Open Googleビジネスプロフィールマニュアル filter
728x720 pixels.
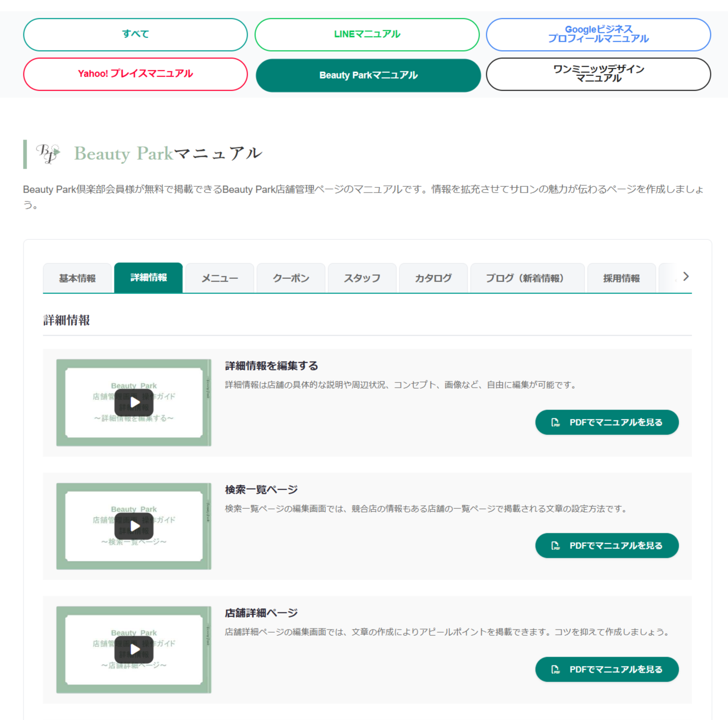(599, 34)
